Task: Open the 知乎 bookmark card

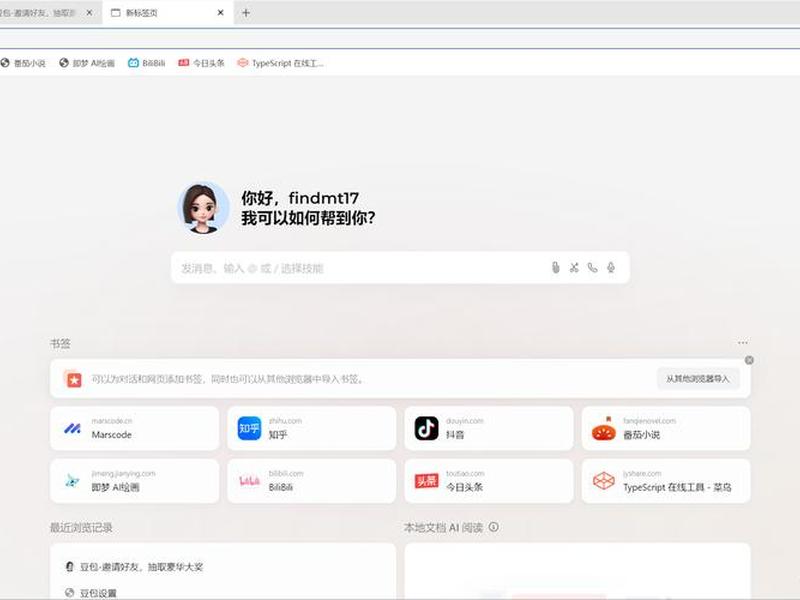Action: pos(312,428)
